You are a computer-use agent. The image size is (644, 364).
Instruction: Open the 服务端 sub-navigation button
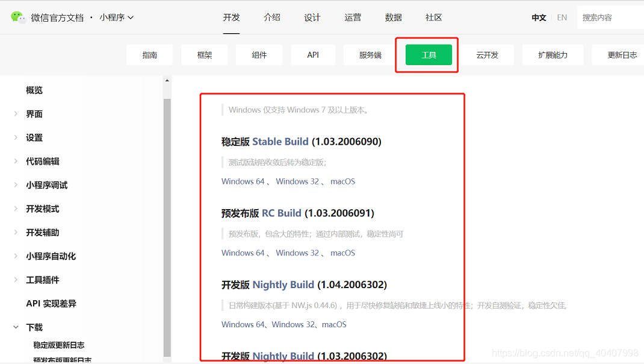[370, 55]
